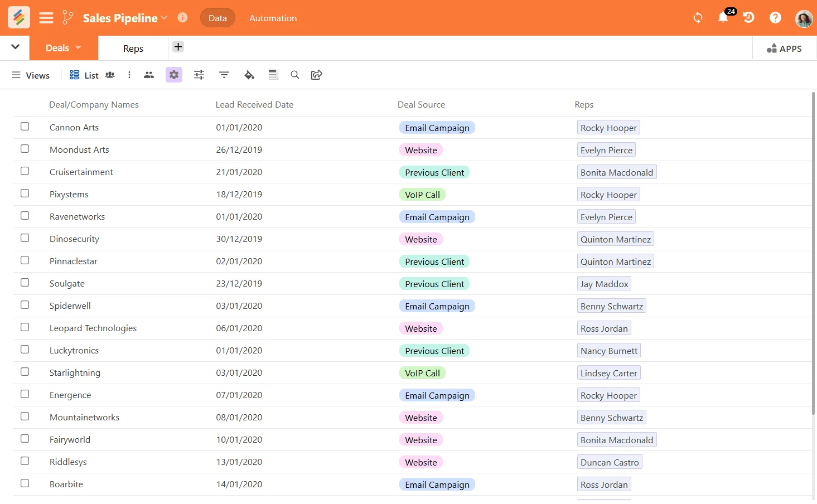Image resolution: width=817 pixels, height=504 pixels.
Task: Open the history icon in the top bar
Action: [x=748, y=17]
